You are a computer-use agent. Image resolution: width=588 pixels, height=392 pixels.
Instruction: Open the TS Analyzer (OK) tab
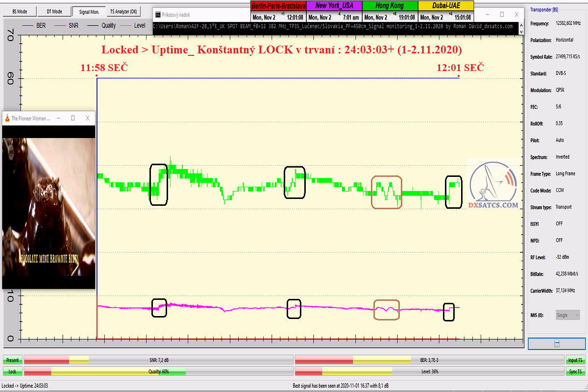123,11
